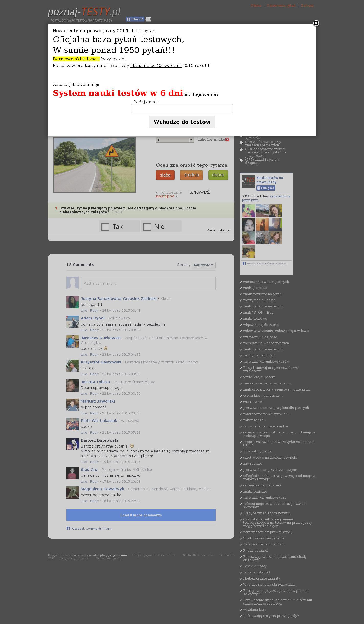This screenshot has width=364, height=624.
Task: Click the 'SPRAWDŹ' link
Action: coord(200,192)
